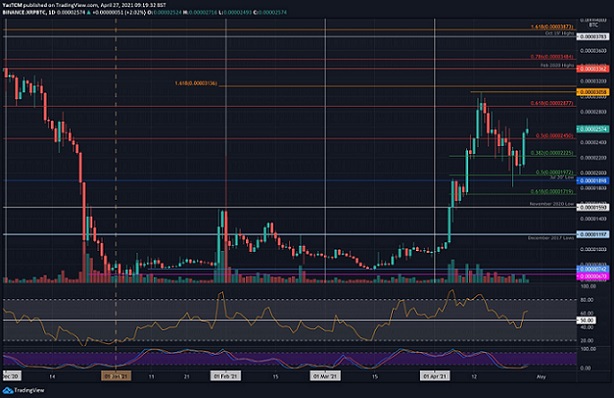Click the BINANCE:XRPBTC, 1D symbol title

29,13
